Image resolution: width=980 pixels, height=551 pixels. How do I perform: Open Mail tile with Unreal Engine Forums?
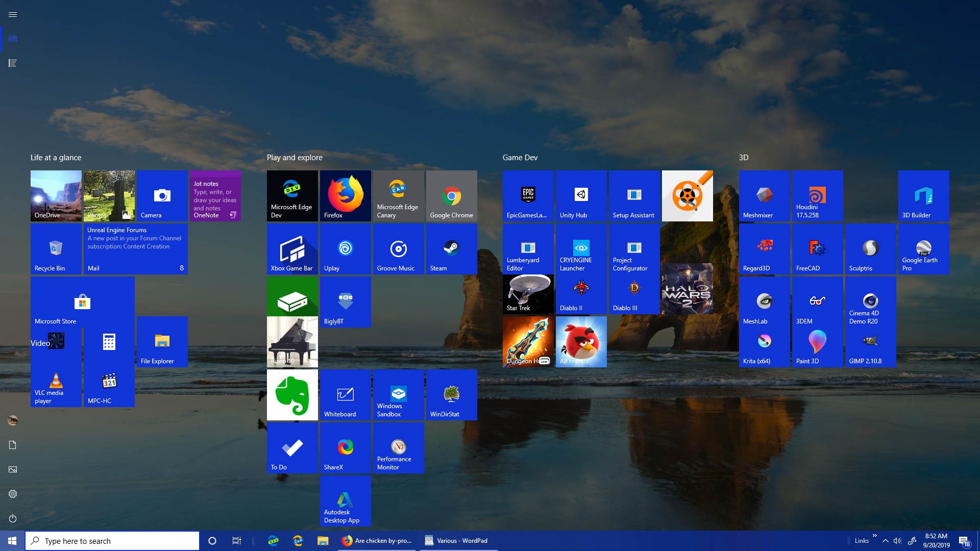pos(135,249)
